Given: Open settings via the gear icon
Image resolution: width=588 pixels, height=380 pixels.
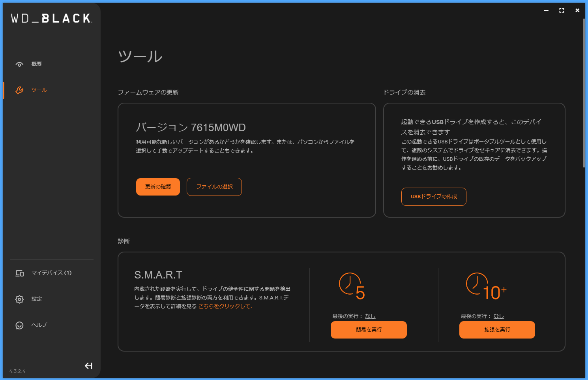Looking at the screenshot, I should [19, 299].
